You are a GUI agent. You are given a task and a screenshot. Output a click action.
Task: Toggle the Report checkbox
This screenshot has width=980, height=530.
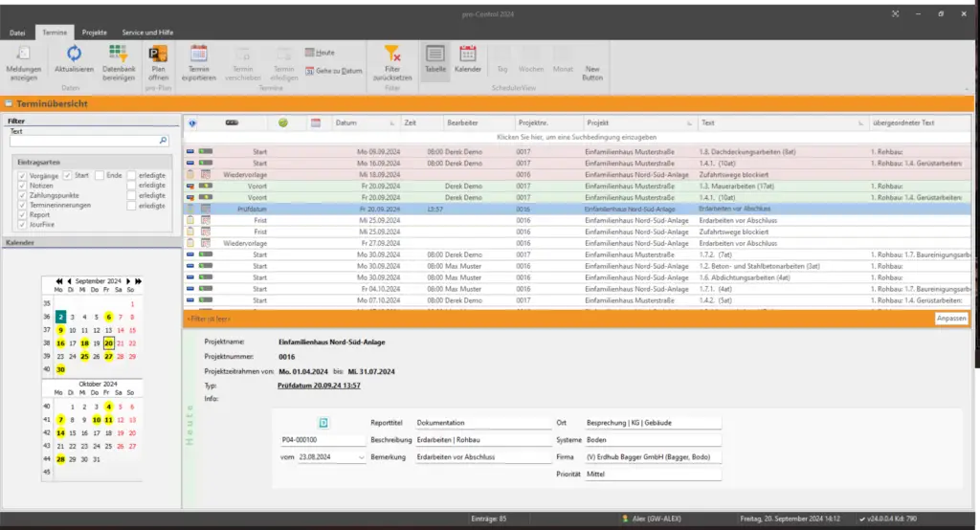(x=23, y=214)
